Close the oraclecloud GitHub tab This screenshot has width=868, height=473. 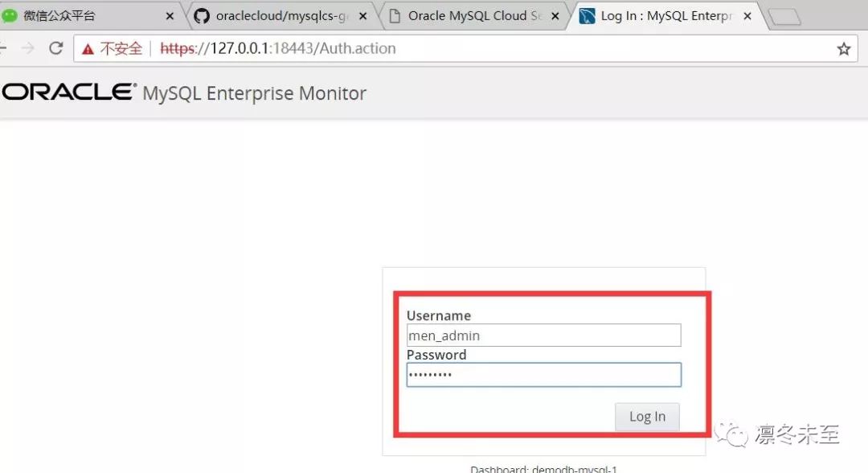(x=362, y=15)
